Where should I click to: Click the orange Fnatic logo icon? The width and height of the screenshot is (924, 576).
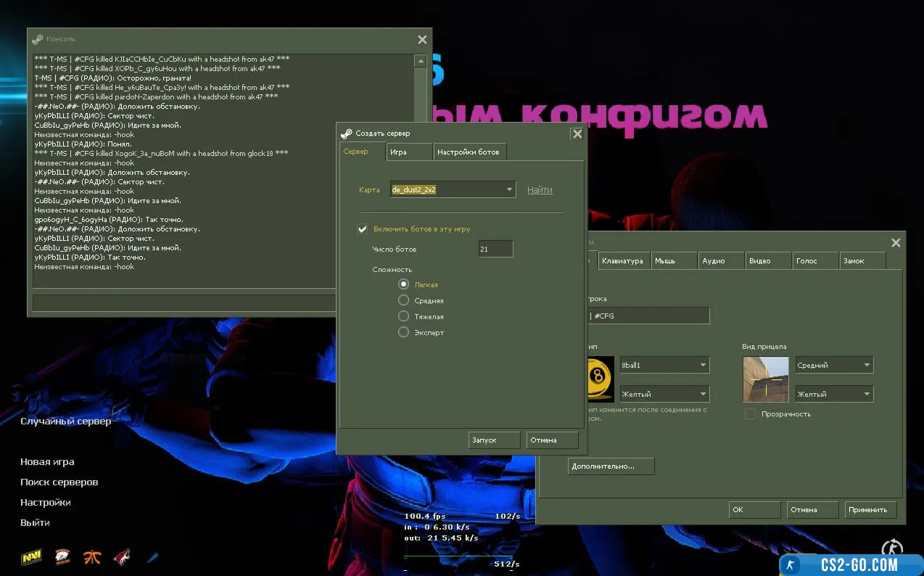(x=92, y=557)
